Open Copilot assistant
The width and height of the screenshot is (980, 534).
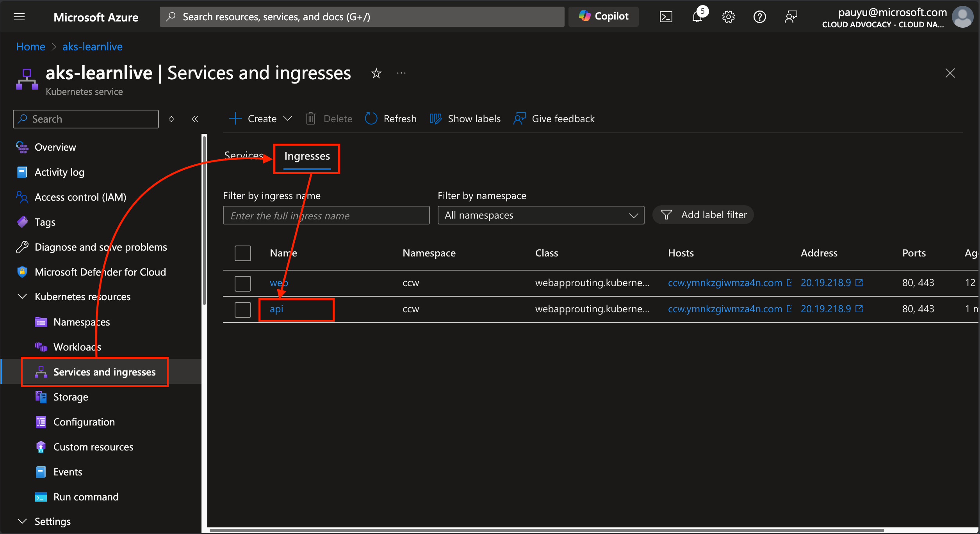[603, 16]
